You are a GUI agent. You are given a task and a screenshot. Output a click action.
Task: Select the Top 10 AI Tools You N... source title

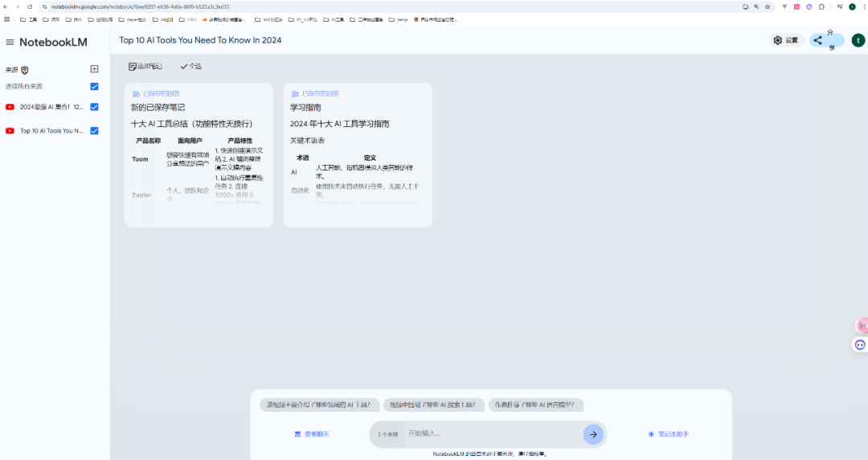(x=51, y=131)
